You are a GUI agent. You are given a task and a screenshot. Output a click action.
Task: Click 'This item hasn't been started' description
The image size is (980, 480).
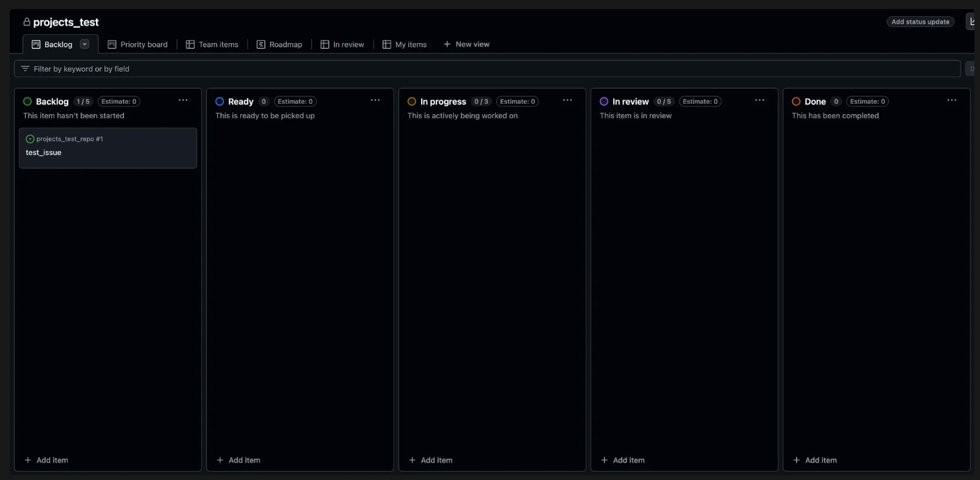[x=74, y=116]
